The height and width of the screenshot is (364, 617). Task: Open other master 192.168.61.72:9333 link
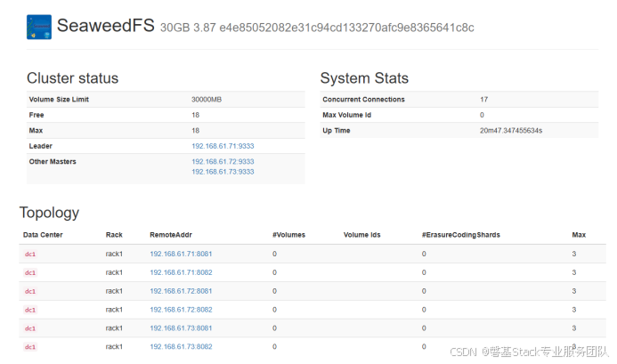point(223,162)
